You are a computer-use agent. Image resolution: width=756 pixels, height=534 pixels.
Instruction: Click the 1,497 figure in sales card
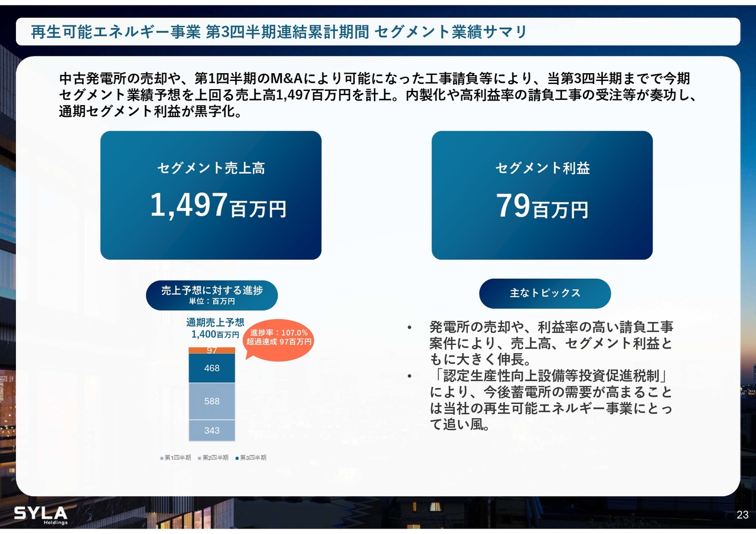click(x=188, y=205)
